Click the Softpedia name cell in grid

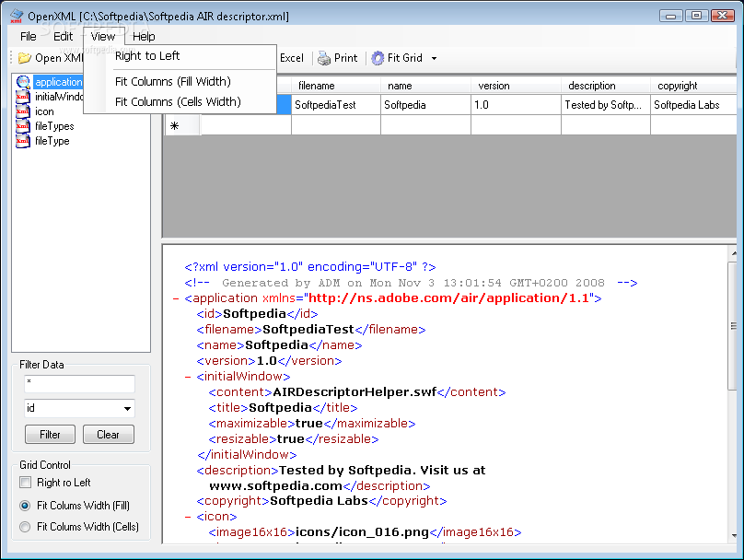coord(425,105)
